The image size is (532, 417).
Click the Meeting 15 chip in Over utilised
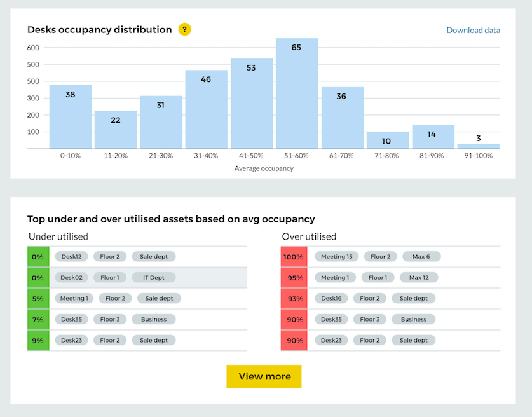point(336,256)
